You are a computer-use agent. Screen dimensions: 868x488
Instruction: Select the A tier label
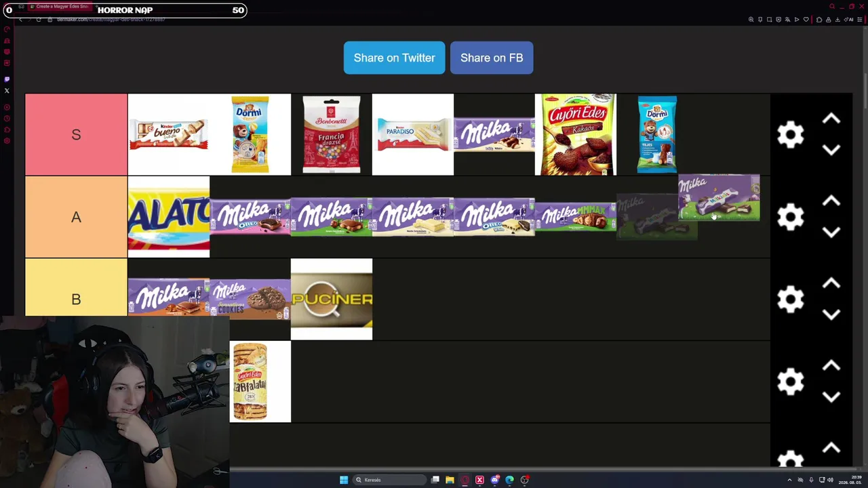tap(76, 217)
